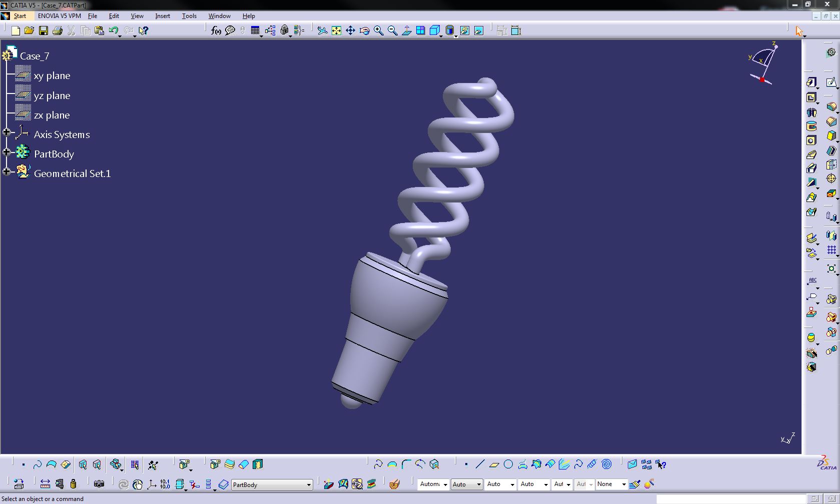Expand the Axis Systems tree node
Screen dimensions: 840x504
7,132
